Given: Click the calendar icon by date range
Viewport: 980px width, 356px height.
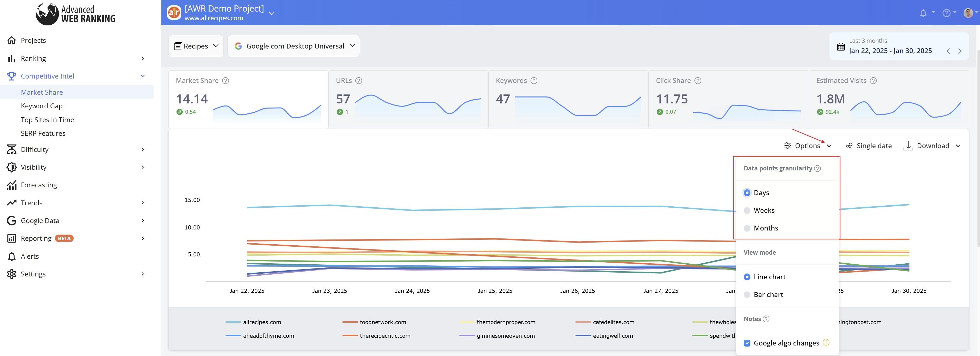Looking at the screenshot, I should pyautogui.click(x=841, y=47).
